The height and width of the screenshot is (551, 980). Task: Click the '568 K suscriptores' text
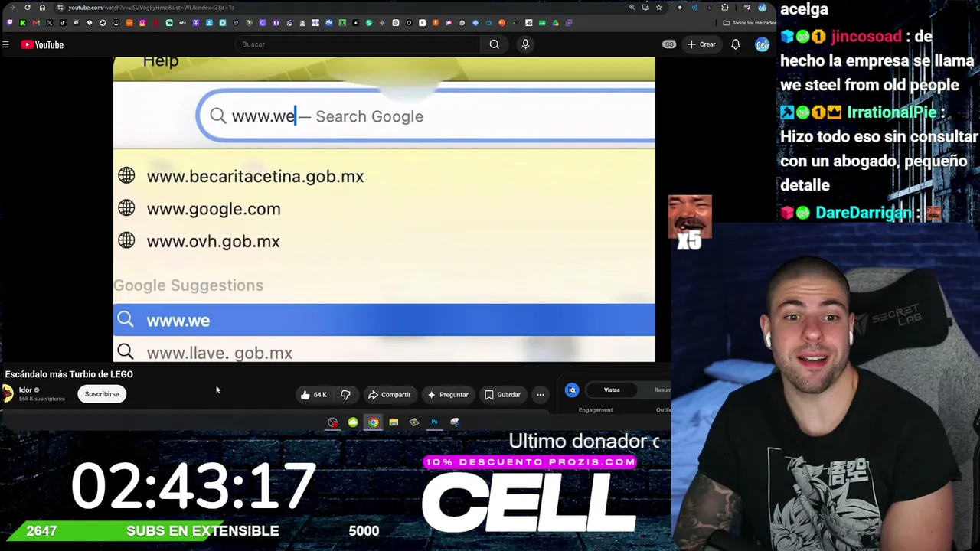[x=42, y=399]
